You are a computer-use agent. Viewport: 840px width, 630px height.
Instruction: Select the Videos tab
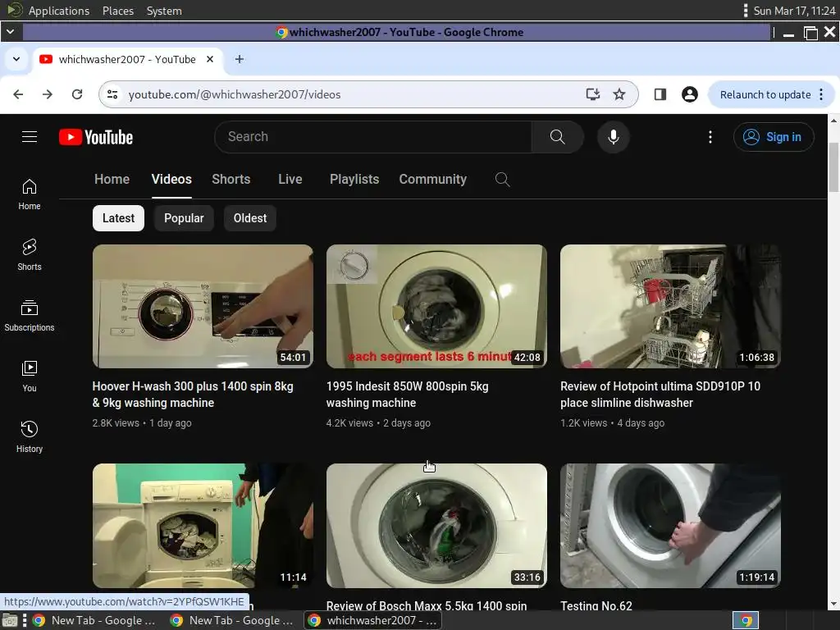point(171,179)
